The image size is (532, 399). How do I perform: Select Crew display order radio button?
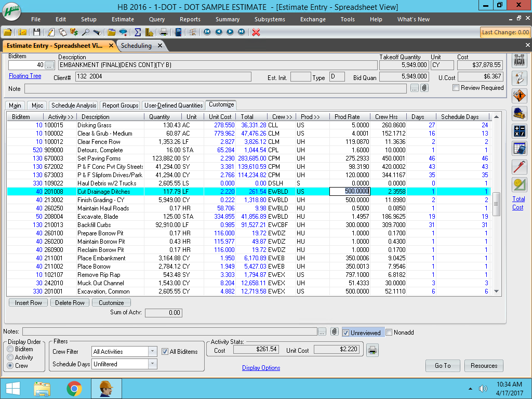click(10, 366)
